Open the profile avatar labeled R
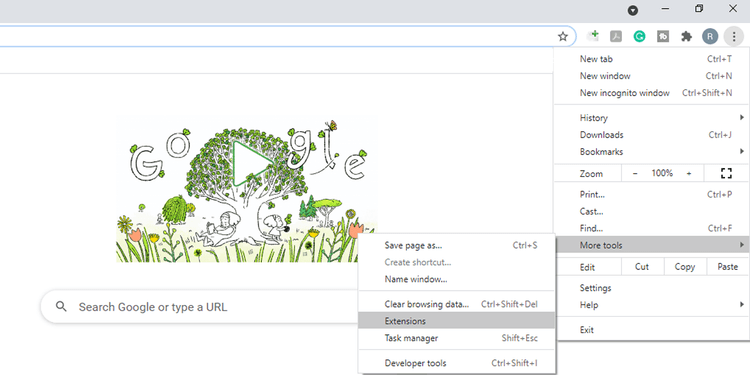This screenshot has width=750, height=375. point(710,36)
